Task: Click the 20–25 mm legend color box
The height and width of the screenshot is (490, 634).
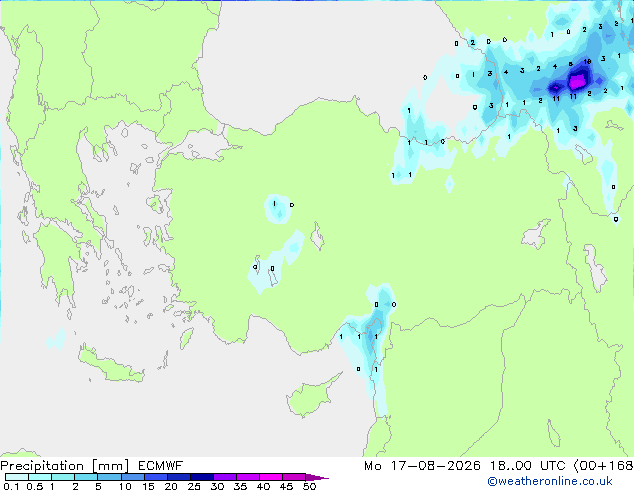Action: coord(178,477)
